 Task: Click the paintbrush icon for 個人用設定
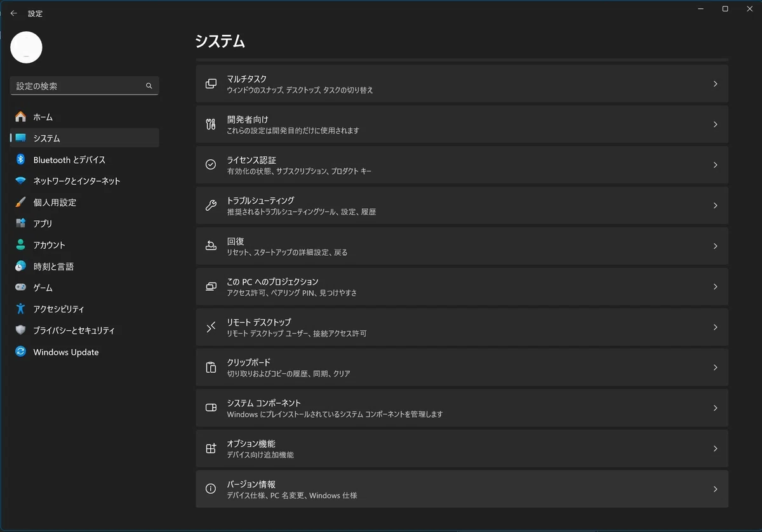21,203
